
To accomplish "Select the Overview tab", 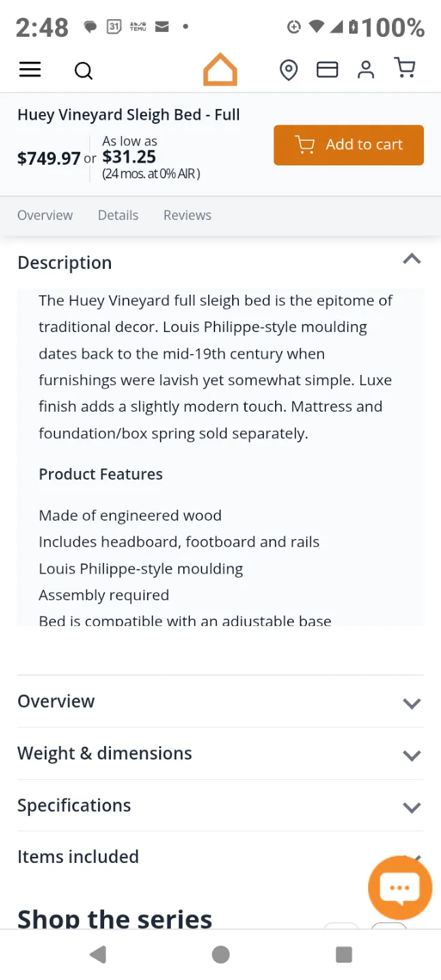I will 45,215.
